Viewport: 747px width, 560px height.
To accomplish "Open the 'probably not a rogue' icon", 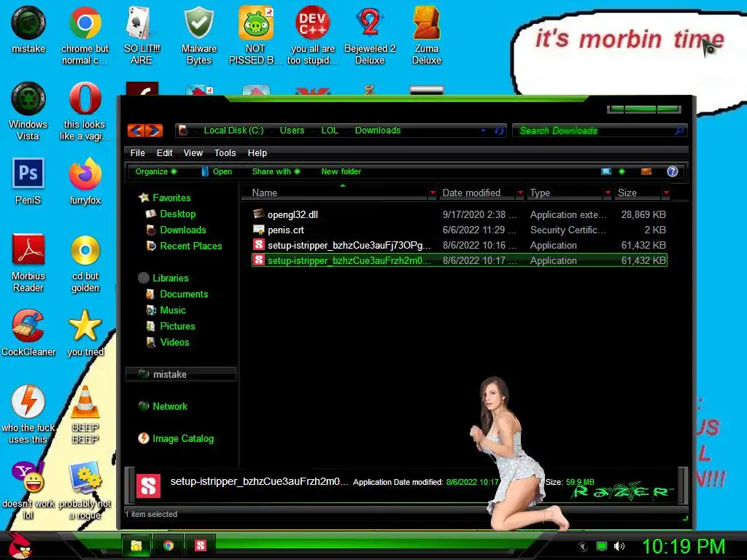I will [85, 491].
